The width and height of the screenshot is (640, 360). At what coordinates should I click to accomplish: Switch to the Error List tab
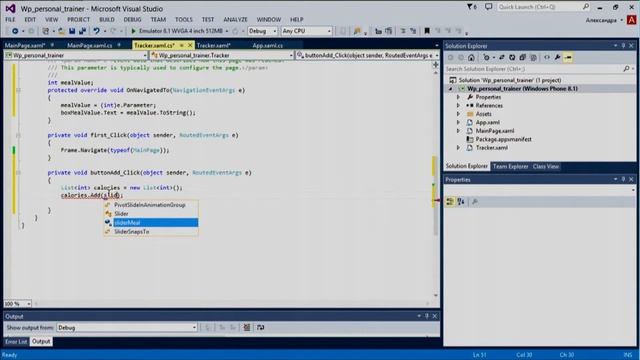tap(16, 342)
